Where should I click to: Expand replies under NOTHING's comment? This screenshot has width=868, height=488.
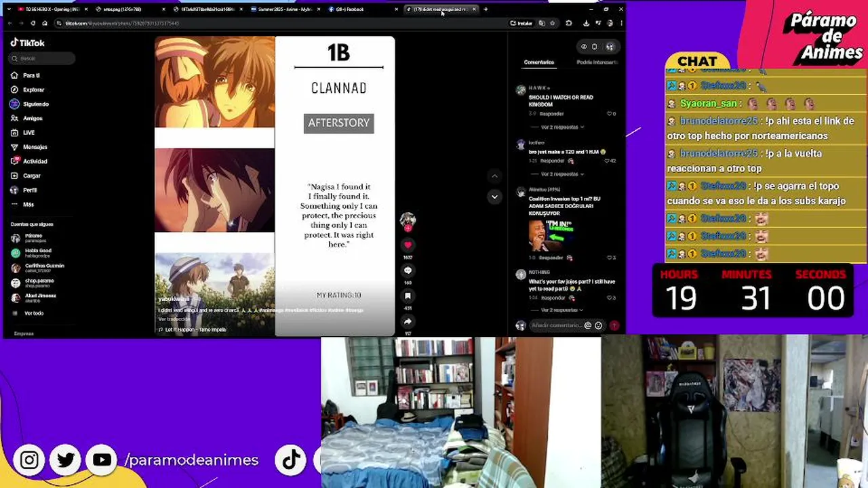(x=562, y=310)
